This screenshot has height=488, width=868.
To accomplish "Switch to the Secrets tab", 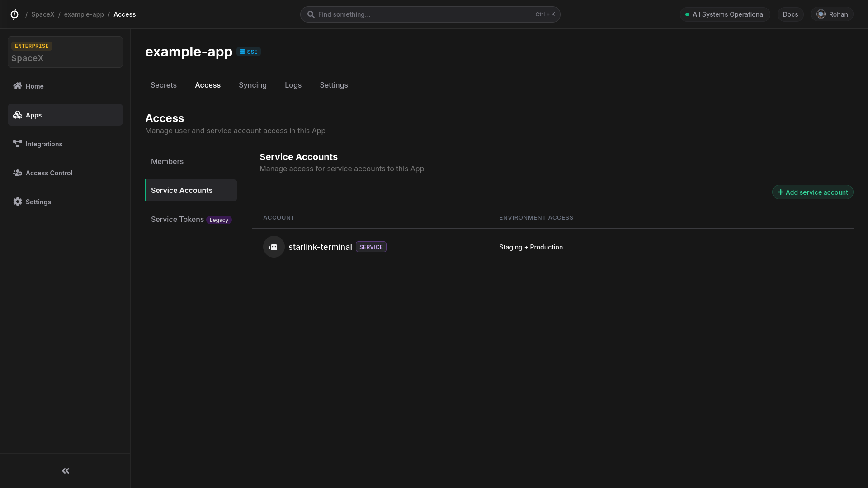I will pyautogui.click(x=163, y=85).
